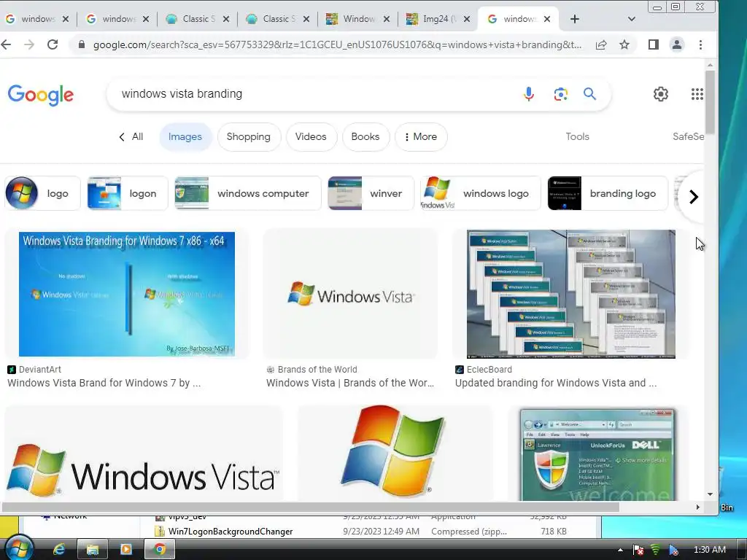Image resolution: width=747 pixels, height=560 pixels.
Task: Open the tab search dropdown chevron
Action: [632, 19]
